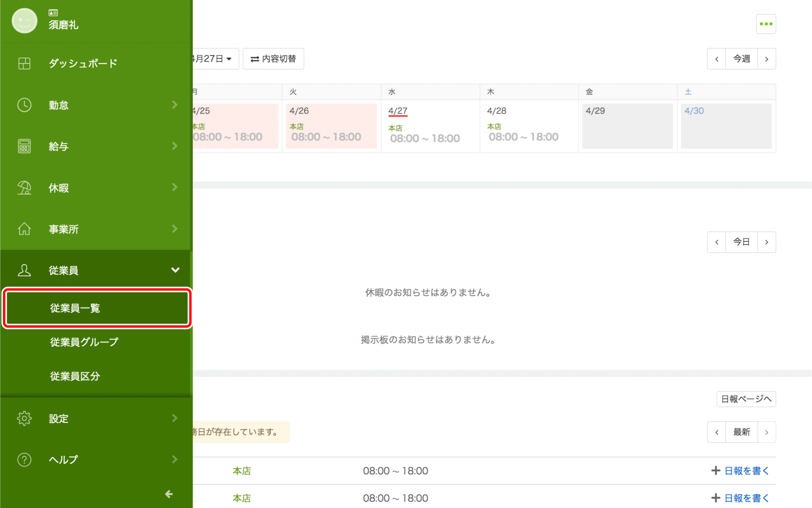Click the 日報ページへ button
The width and height of the screenshot is (812, 508).
pyautogui.click(x=746, y=399)
